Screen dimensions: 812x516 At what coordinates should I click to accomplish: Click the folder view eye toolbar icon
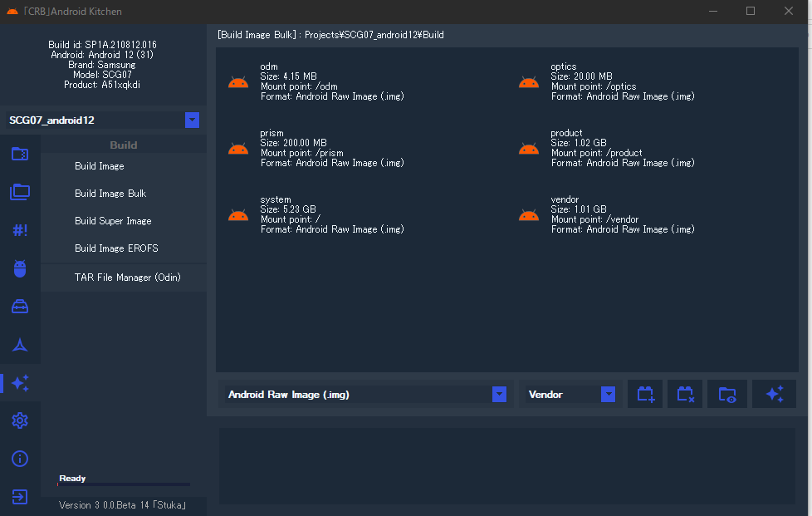point(727,394)
